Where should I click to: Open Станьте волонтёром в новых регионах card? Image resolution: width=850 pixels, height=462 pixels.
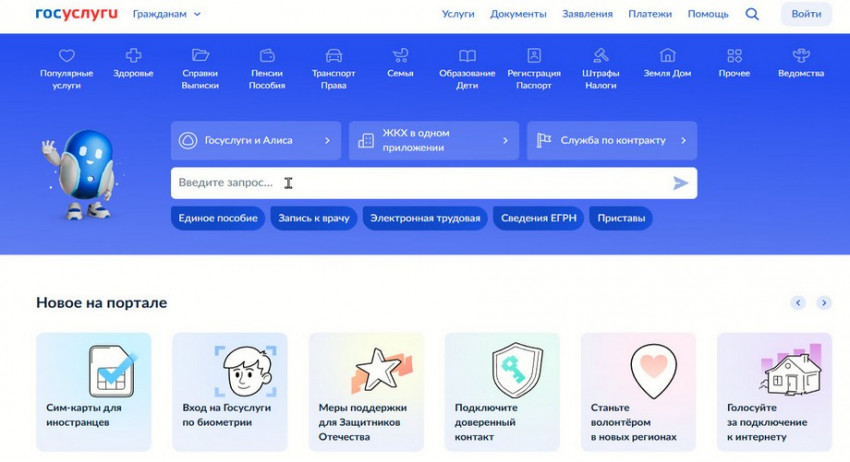coord(638,392)
